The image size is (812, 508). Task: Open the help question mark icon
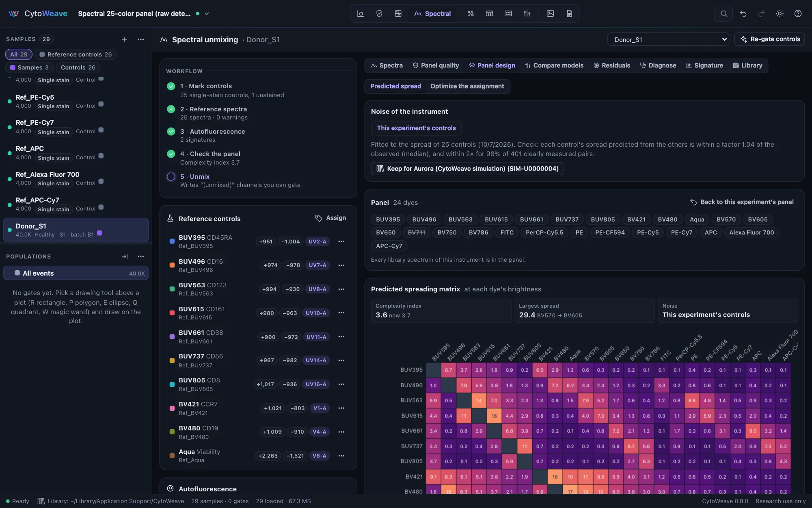point(798,13)
